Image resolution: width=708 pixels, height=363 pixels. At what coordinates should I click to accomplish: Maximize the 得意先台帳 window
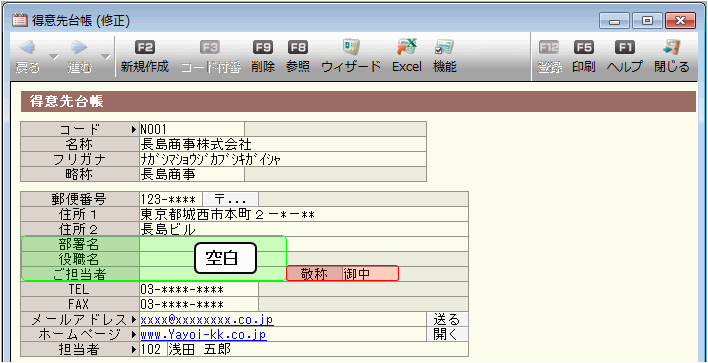click(647, 20)
